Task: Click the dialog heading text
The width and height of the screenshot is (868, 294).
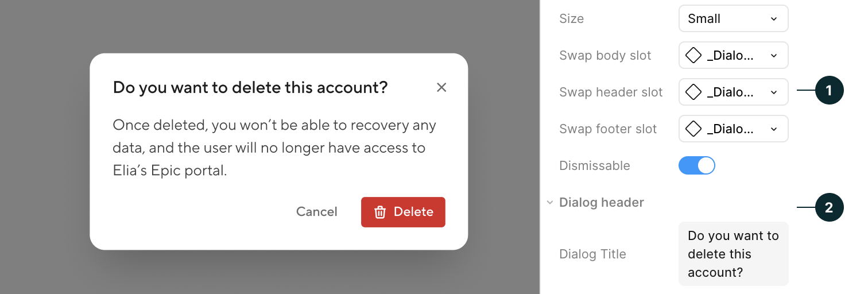Action: pyautogui.click(x=250, y=87)
